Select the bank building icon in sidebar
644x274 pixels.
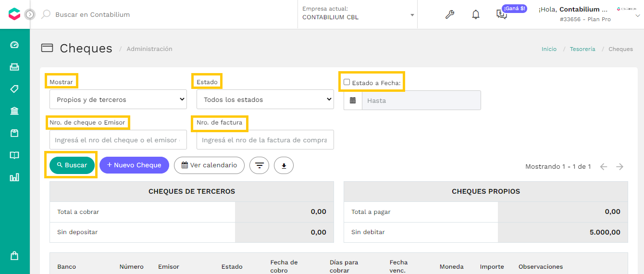coord(14,111)
